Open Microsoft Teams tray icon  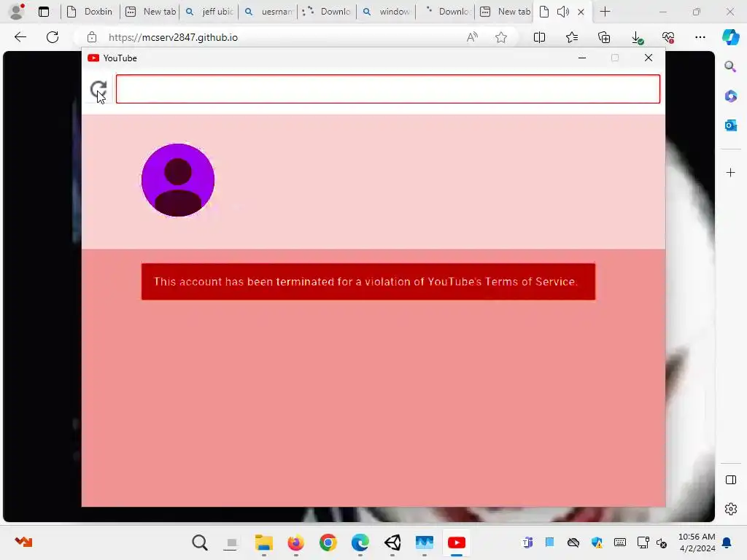pyautogui.click(x=527, y=542)
